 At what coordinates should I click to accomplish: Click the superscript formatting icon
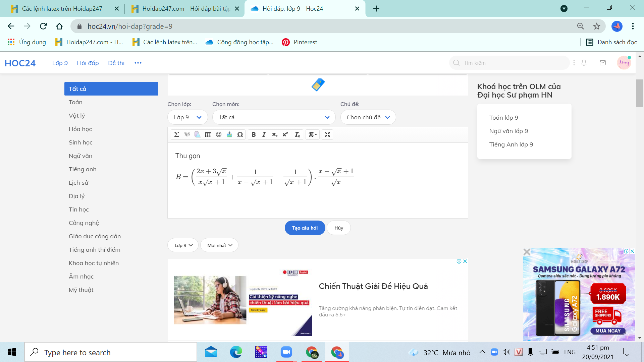[x=285, y=134]
